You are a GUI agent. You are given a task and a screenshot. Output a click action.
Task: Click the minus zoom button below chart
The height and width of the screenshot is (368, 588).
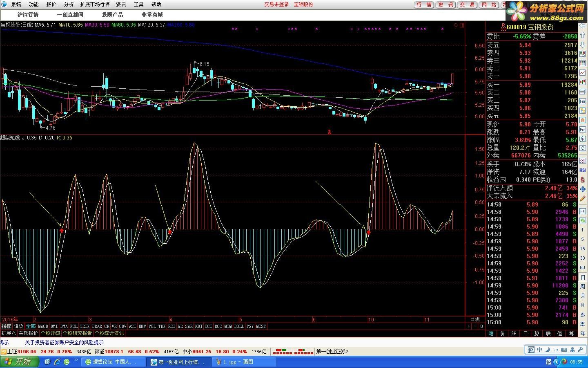pos(474,326)
